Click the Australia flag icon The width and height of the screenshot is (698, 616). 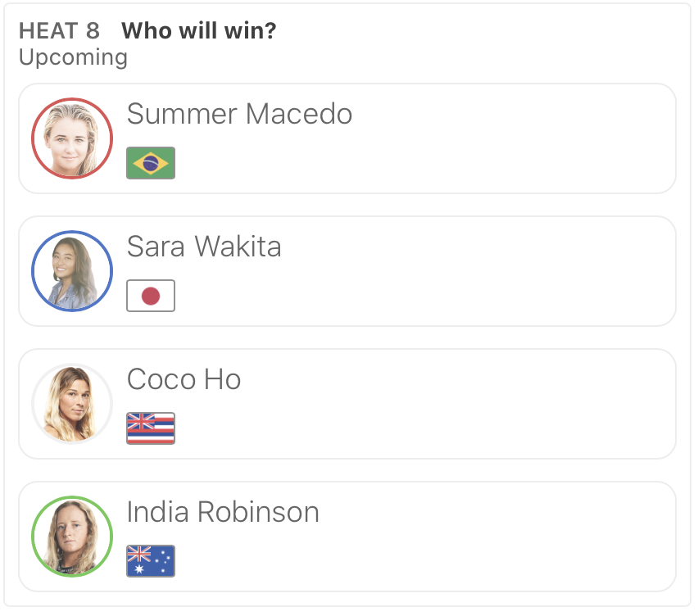click(151, 561)
